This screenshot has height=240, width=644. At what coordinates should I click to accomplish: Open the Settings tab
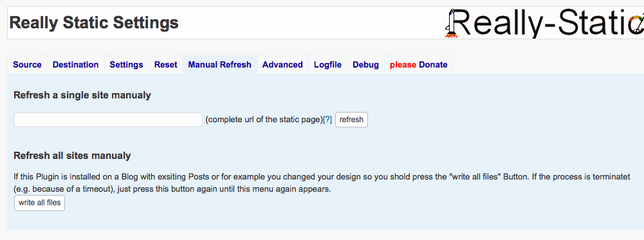coord(127,65)
